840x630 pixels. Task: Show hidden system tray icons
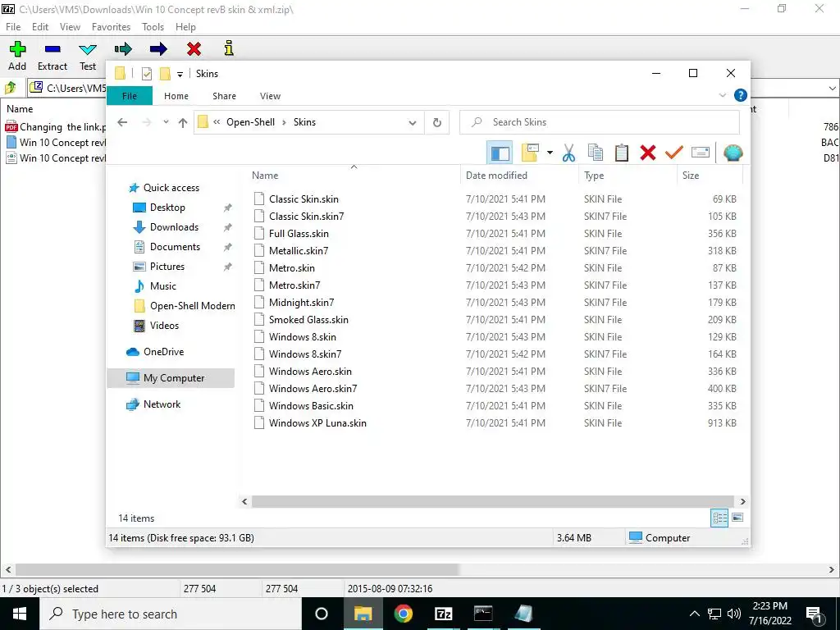pyautogui.click(x=694, y=614)
